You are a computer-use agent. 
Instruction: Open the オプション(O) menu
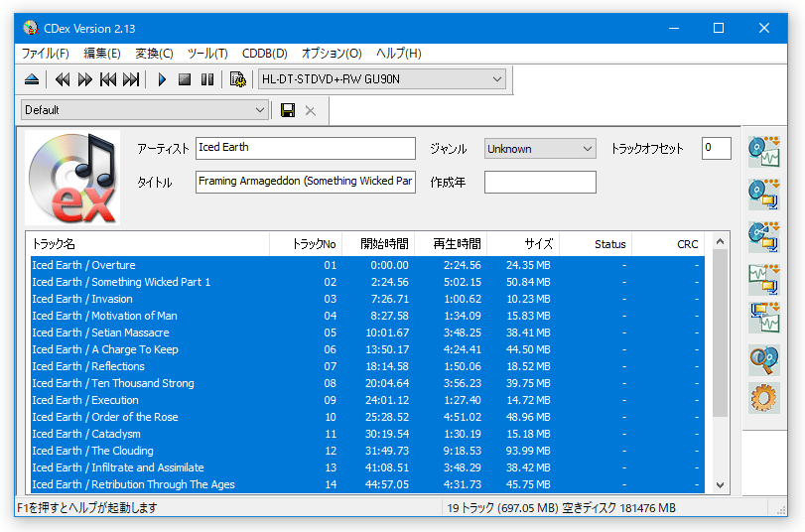point(332,54)
